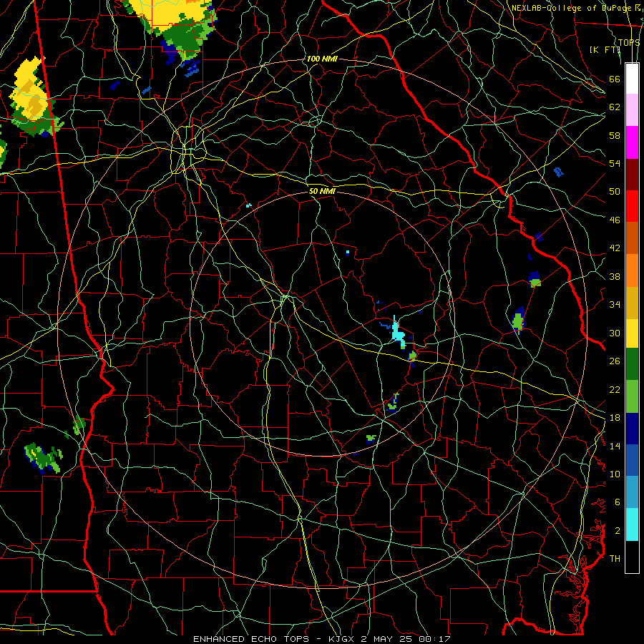Click the 'TOPS' legend heading
644x644 pixels.
click(629, 42)
